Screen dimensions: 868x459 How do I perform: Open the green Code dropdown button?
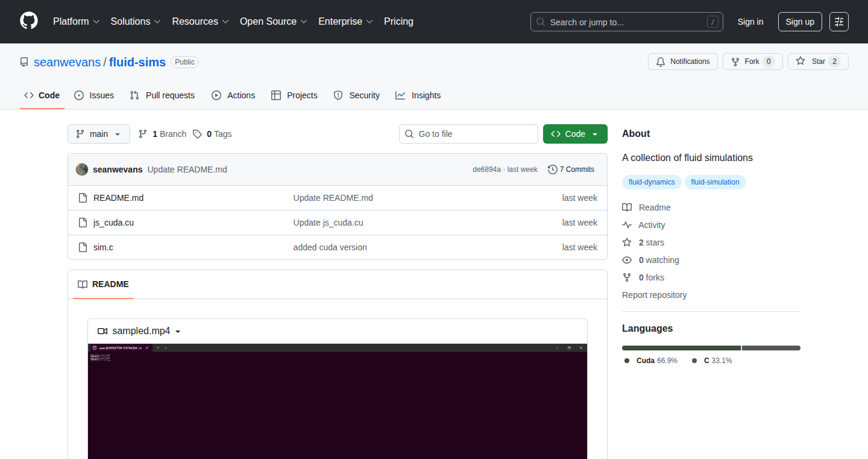pos(575,134)
